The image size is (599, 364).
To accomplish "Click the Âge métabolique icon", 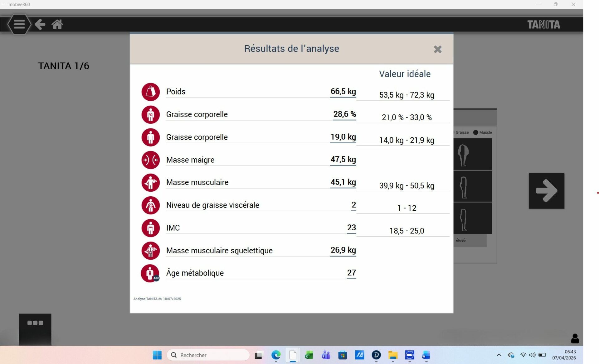I will coord(150,273).
